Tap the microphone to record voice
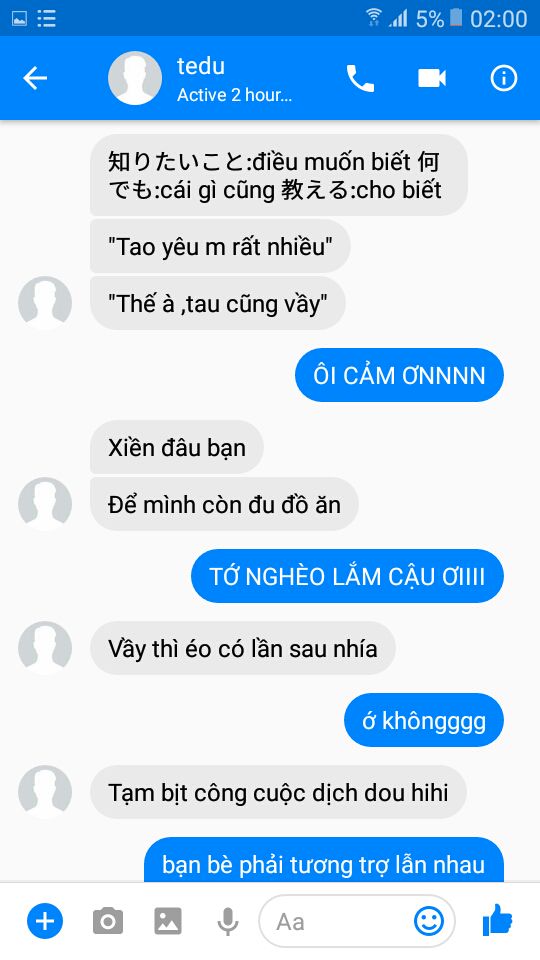Screen dimensions: 540x960 228,921
